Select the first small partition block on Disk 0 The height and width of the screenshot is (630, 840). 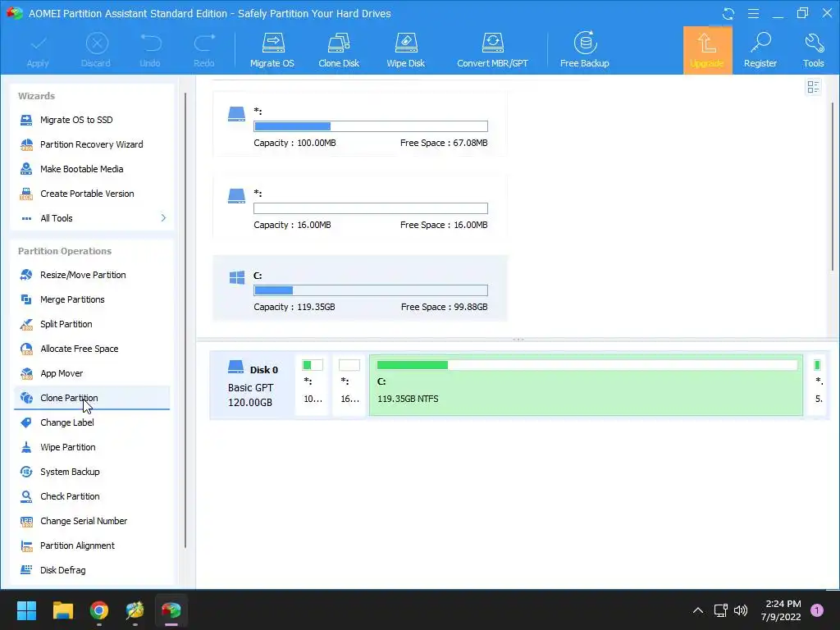click(313, 386)
